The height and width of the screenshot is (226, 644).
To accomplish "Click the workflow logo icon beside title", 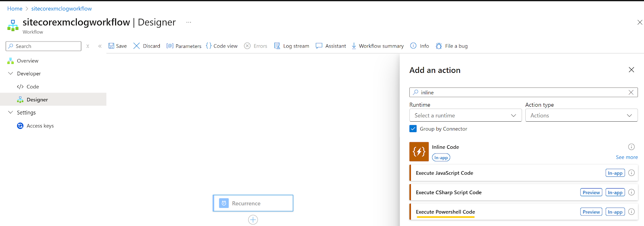I will coord(13,25).
